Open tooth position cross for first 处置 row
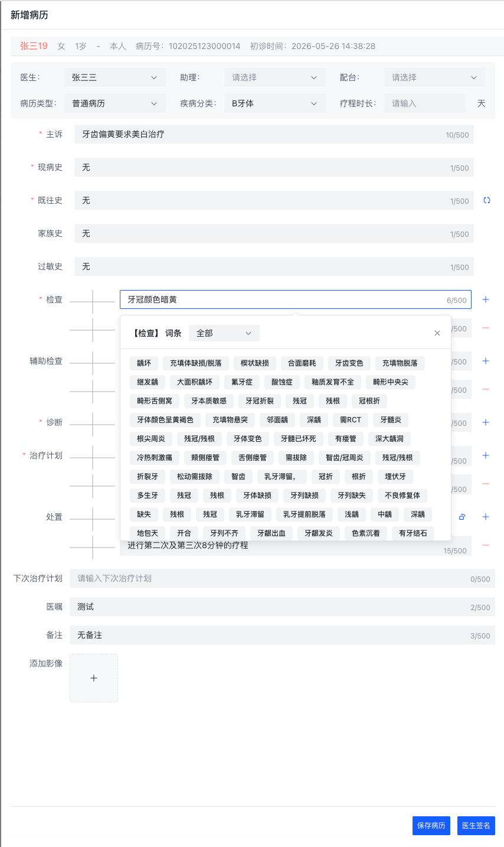Viewport: 504px width, 847px height. pyautogui.click(x=93, y=519)
